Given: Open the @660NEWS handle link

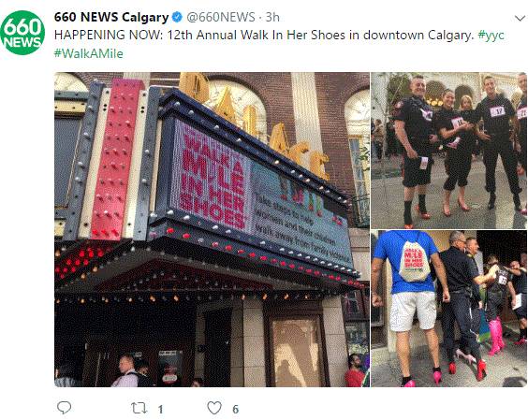Looking at the screenshot, I should click(x=221, y=17).
